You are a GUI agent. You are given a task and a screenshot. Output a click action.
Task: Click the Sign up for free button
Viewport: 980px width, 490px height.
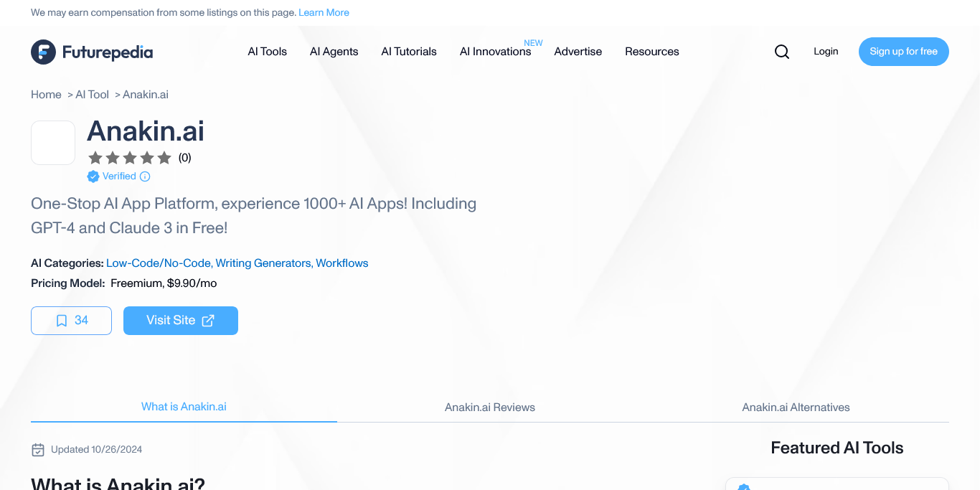click(x=904, y=52)
